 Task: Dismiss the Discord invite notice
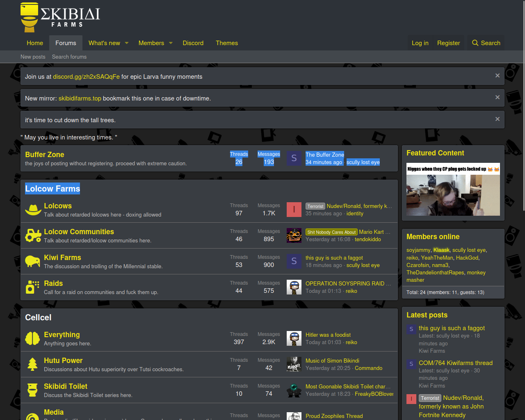497,75
